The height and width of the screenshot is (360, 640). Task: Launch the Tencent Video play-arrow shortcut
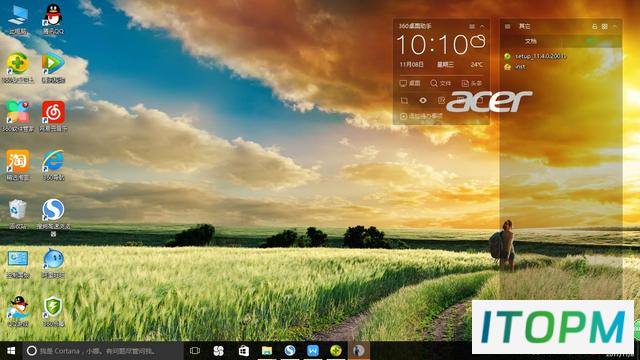(53, 67)
